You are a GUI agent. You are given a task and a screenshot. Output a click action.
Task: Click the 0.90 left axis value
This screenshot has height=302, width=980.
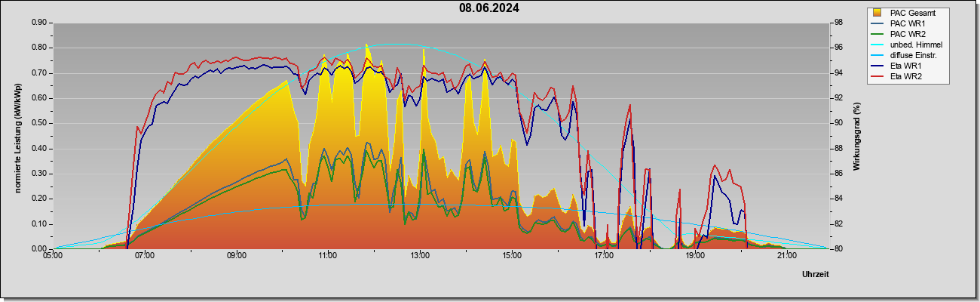(x=39, y=23)
